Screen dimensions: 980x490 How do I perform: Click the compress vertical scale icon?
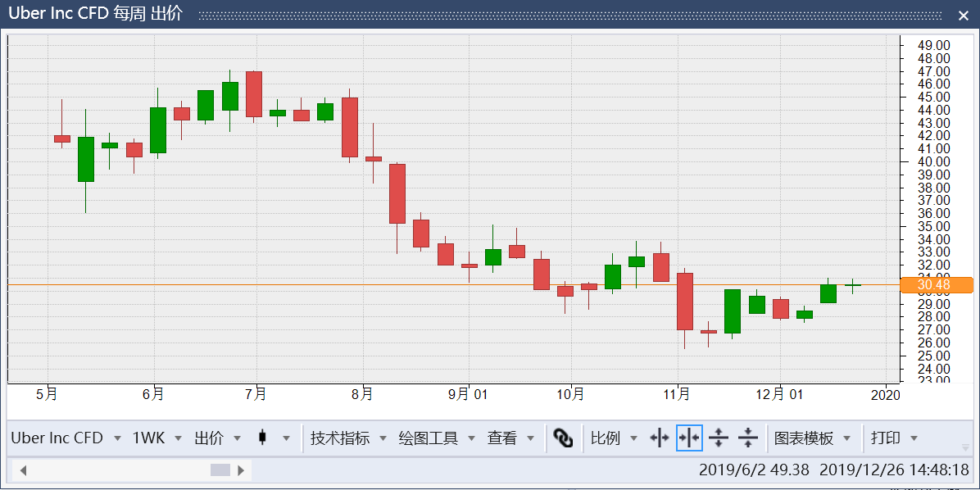(x=748, y=438)
